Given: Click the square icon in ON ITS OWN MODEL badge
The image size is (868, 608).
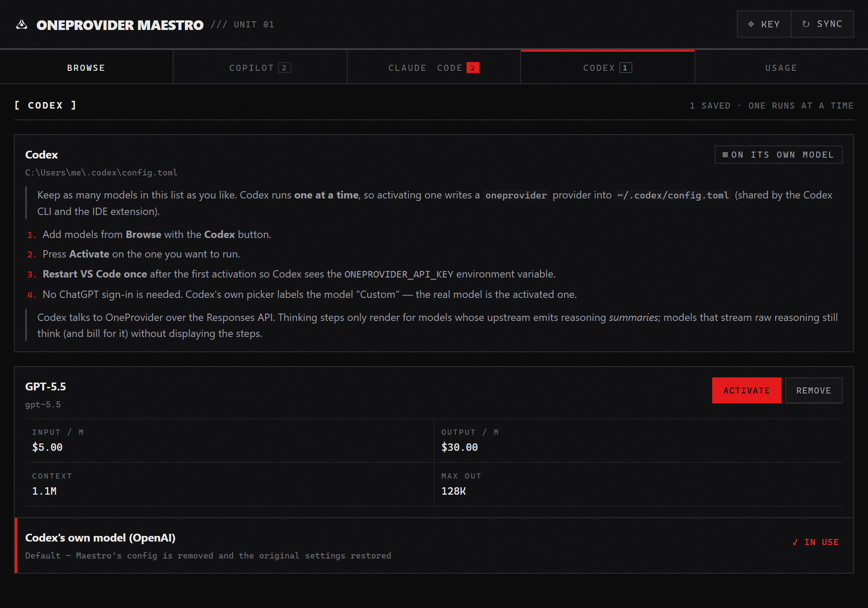Looking at the screenshot, I should point(725,155).
